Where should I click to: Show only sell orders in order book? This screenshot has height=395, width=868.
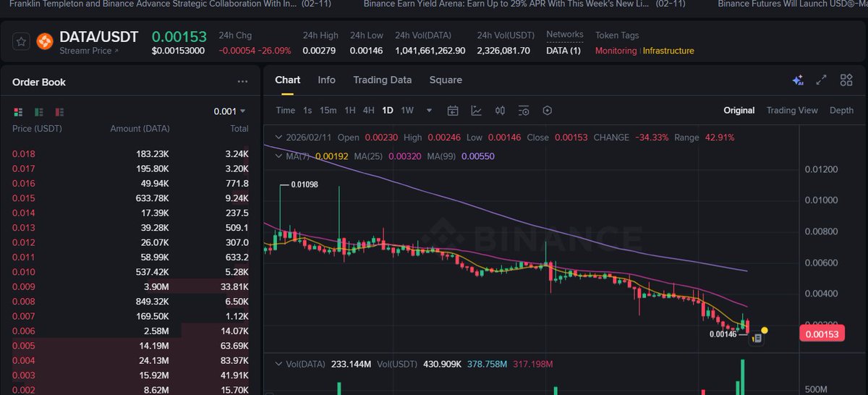coord(60,111)
